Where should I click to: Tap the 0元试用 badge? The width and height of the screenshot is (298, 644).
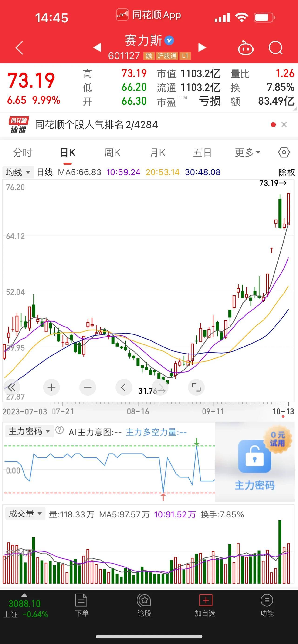(278, 439)
